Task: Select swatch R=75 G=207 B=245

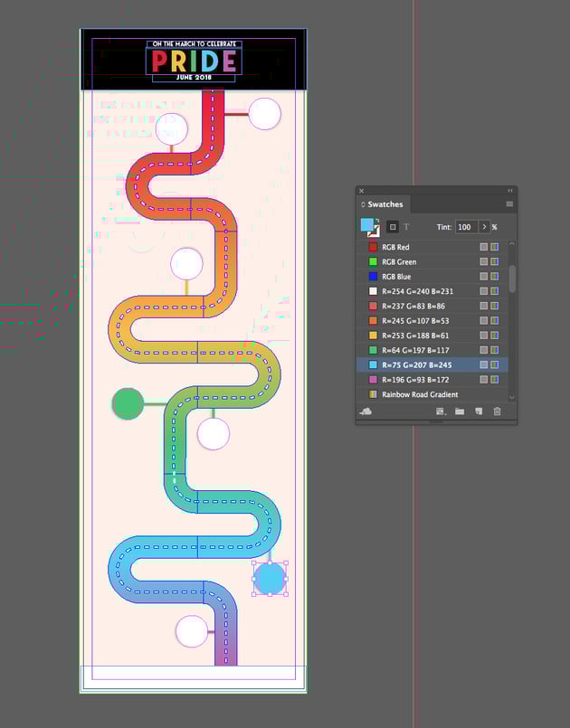Action: [x=432, y=365]
